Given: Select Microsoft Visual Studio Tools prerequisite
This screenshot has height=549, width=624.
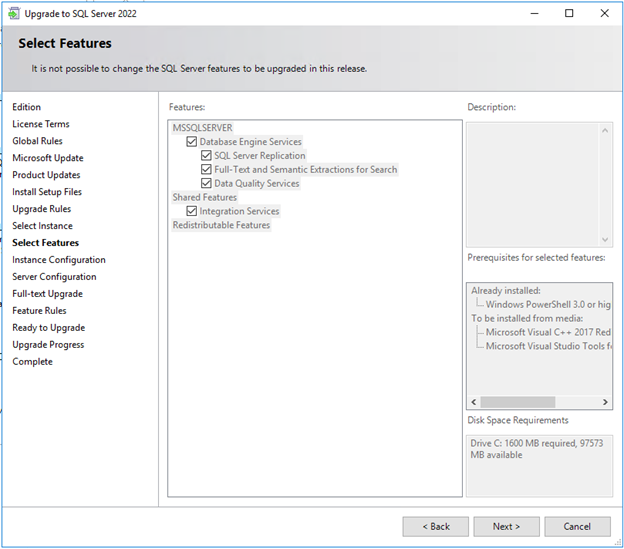Looking at the screenshot, I should point(548,346).
